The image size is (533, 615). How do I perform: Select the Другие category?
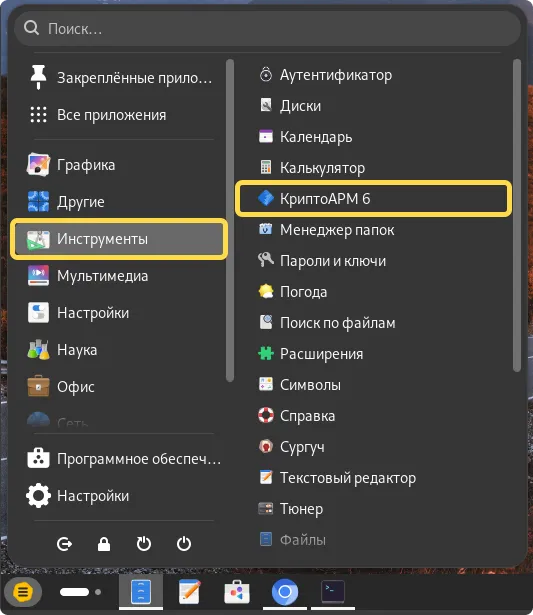(x=121, y=202)
